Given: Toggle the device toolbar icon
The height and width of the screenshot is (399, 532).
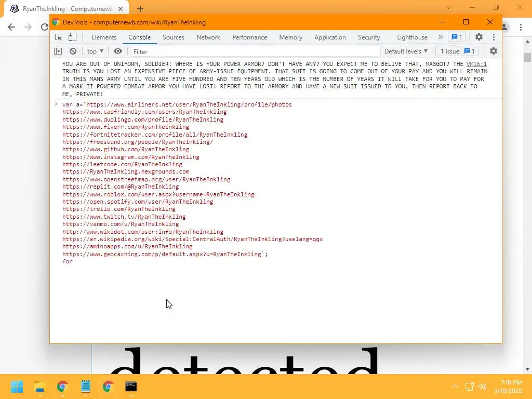Looking at the screenshot, I should (x=72, y=37).
